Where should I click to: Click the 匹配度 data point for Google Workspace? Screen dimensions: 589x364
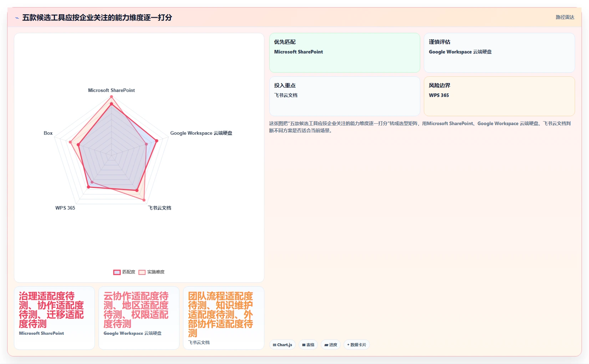point(156,141)
